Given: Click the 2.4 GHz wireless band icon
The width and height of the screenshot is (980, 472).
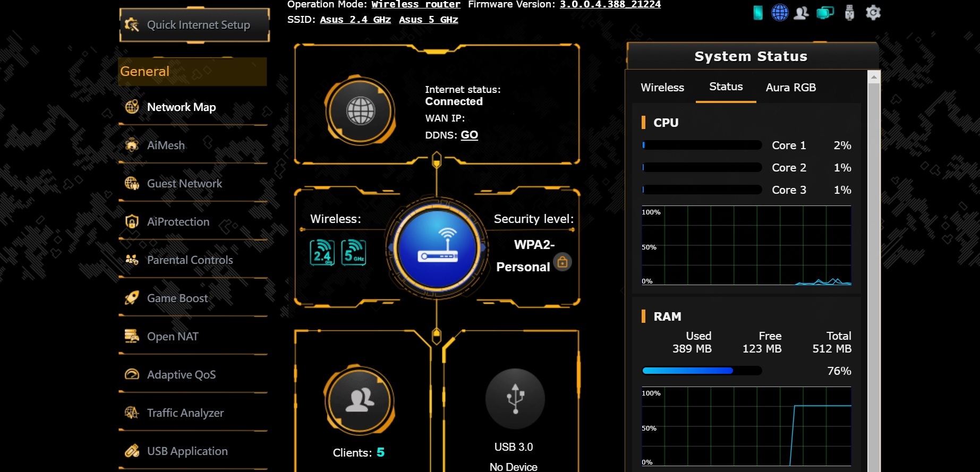Looking at the screenshot, I should [x=322, y=253].
